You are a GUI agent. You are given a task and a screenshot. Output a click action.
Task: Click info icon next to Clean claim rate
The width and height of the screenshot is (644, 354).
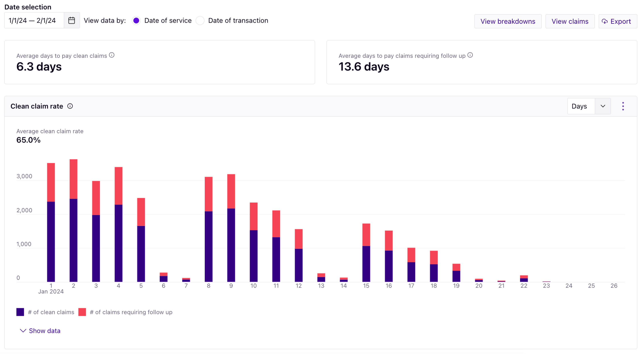pos(70,106)
